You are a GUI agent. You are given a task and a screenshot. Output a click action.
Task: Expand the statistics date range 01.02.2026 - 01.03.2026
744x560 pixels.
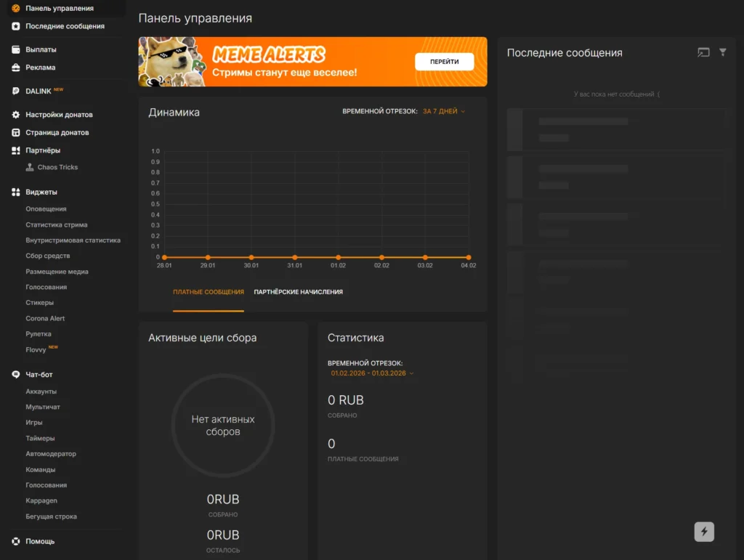click(372, 373)
